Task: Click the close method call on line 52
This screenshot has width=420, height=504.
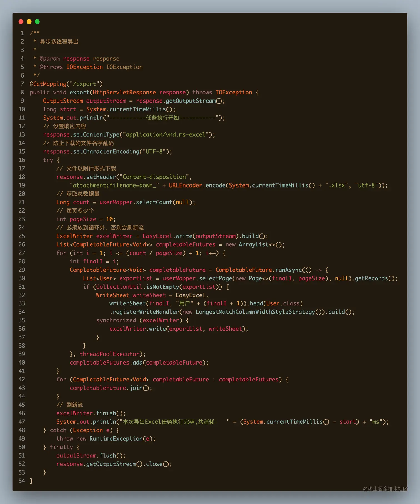Action: [154, 464]
